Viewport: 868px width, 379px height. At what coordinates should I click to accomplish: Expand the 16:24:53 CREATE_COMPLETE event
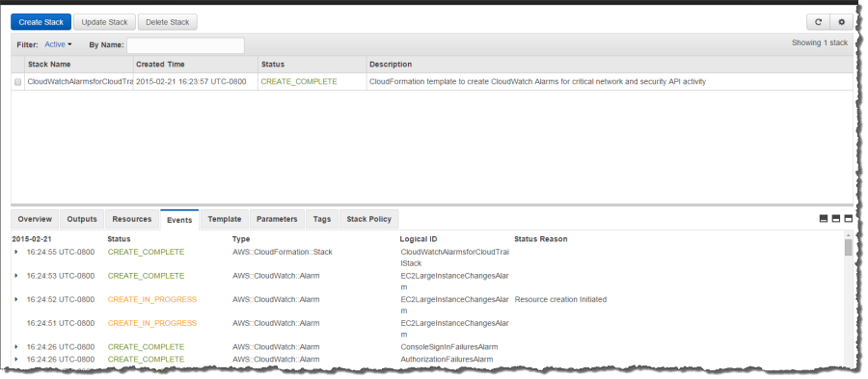point(16,276)
